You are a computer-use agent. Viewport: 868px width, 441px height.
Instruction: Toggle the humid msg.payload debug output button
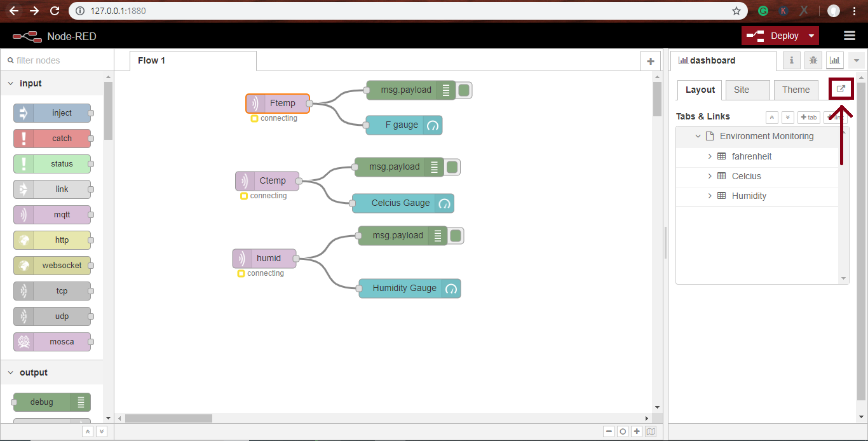pyautogui.click(x=456, y=236)
